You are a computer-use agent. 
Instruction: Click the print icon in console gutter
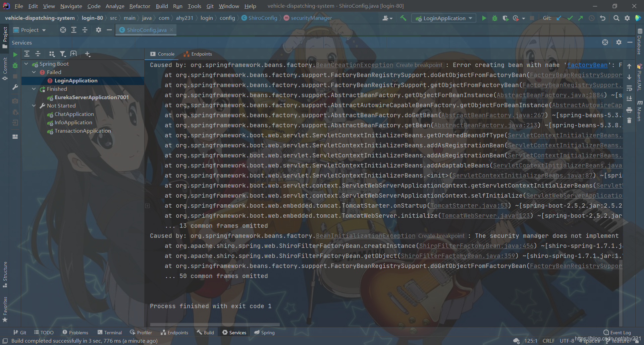pos(629,110)
